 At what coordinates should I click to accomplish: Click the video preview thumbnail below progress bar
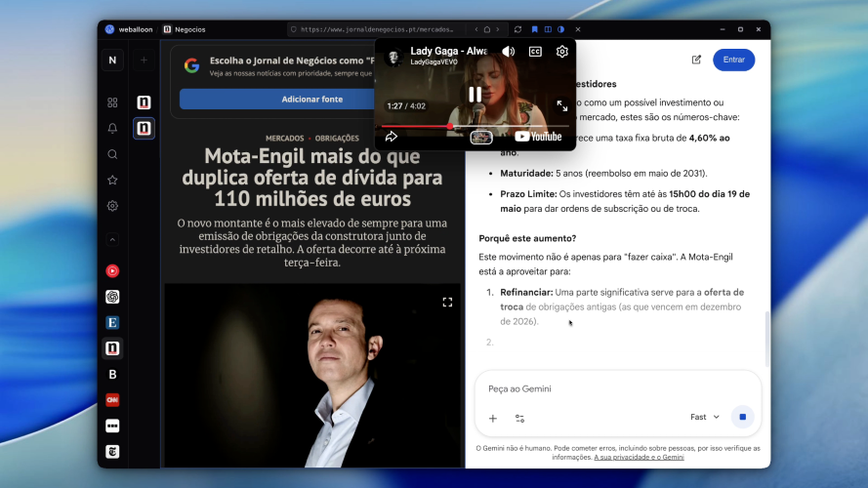click(x=481, y=138)
